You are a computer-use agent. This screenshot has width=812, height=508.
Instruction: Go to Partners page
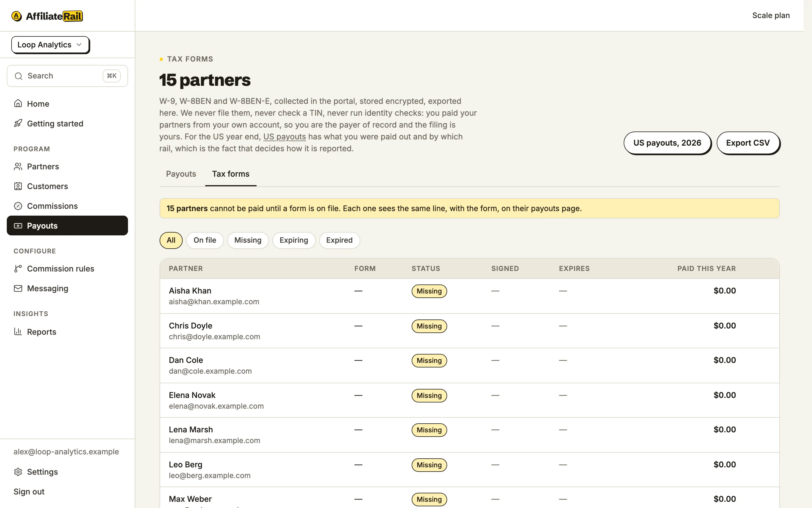[x=67, y=166]
